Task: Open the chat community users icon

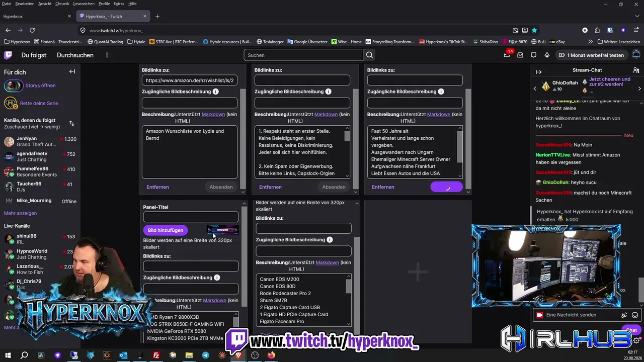Action: [636, 70]
